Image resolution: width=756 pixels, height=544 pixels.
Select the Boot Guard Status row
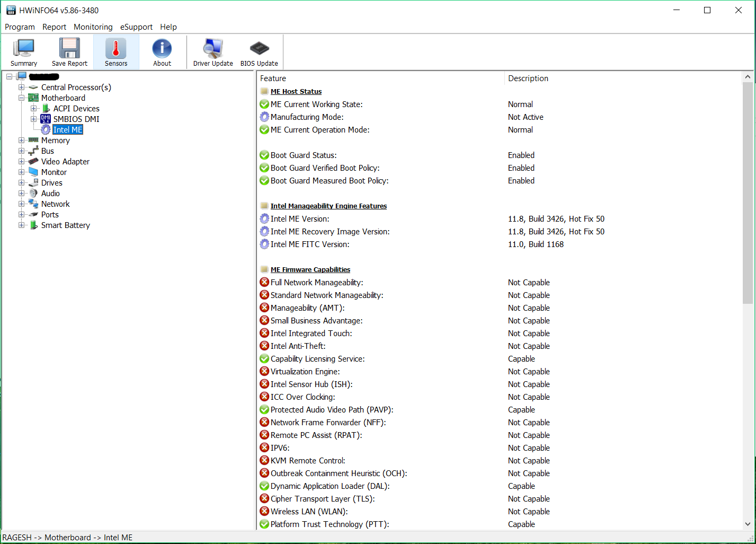[500, 155]
